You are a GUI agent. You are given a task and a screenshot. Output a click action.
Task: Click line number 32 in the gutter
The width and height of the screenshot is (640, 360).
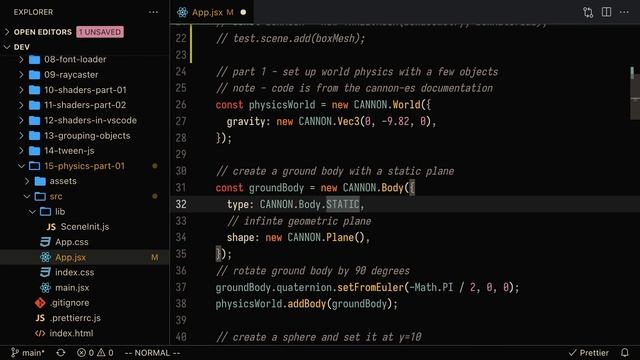click(181, 204)
